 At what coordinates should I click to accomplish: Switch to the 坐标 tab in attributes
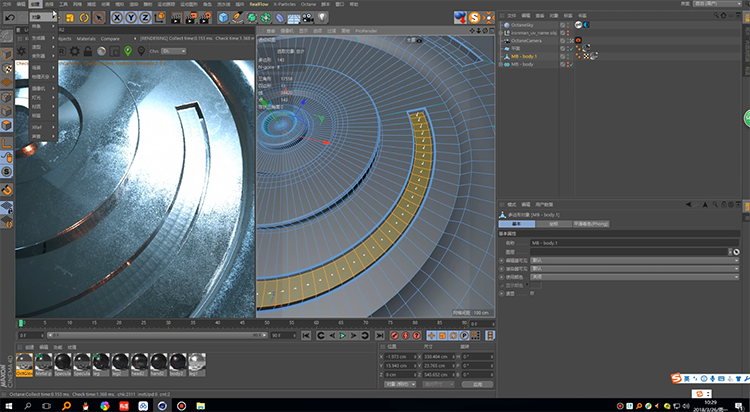[x=553, y=224]
